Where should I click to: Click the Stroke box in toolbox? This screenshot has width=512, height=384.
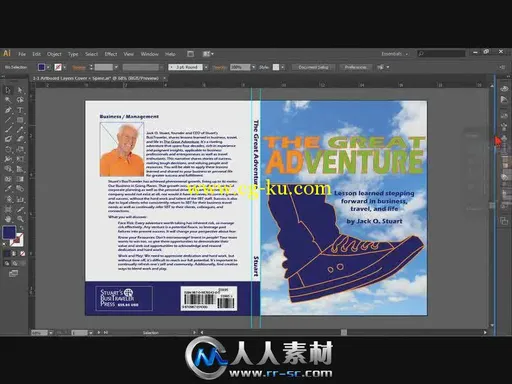pyautogui.click(x=17, y=239)
